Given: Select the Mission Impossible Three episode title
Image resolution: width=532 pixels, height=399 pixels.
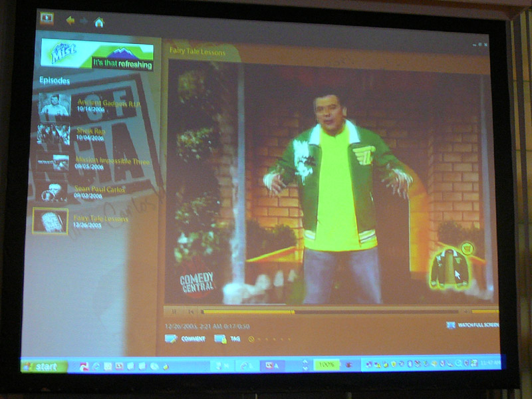Looking at the screenshot, I should [112, 160].
